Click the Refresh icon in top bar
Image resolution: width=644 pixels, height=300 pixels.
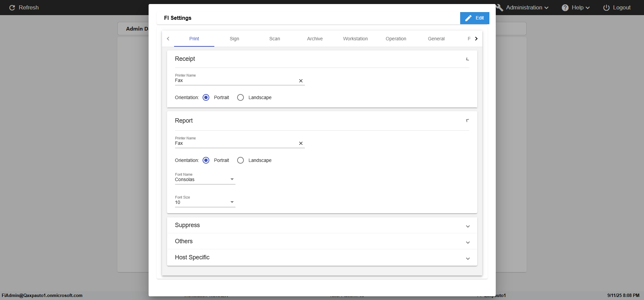point(12,7)
